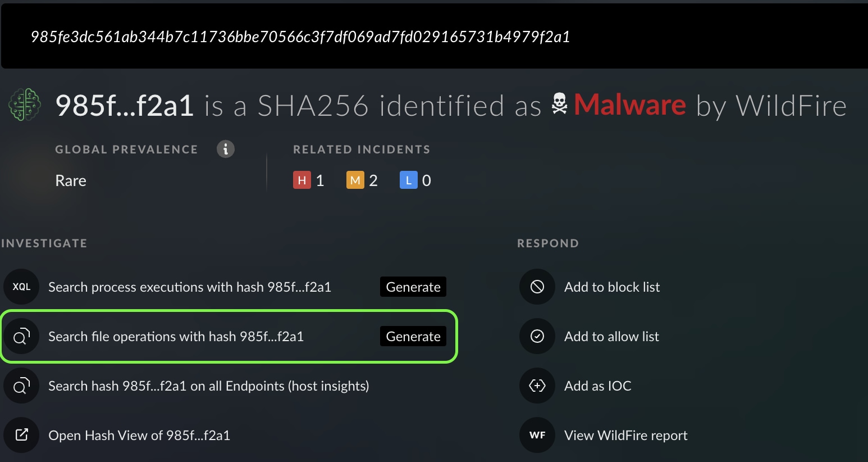Click the allow list checkmark icon
This screenshot has width=868, height=462.
coord(537,336)
